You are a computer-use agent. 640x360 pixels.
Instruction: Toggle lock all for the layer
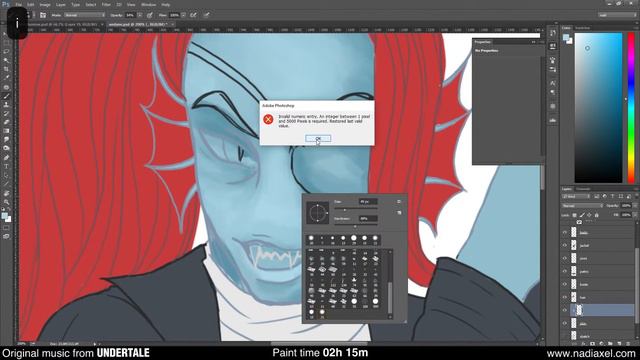tap(597, 215)
